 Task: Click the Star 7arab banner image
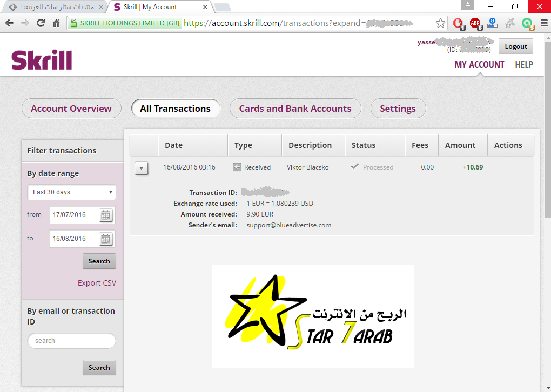pyautogui.click(x=312, y=316)
